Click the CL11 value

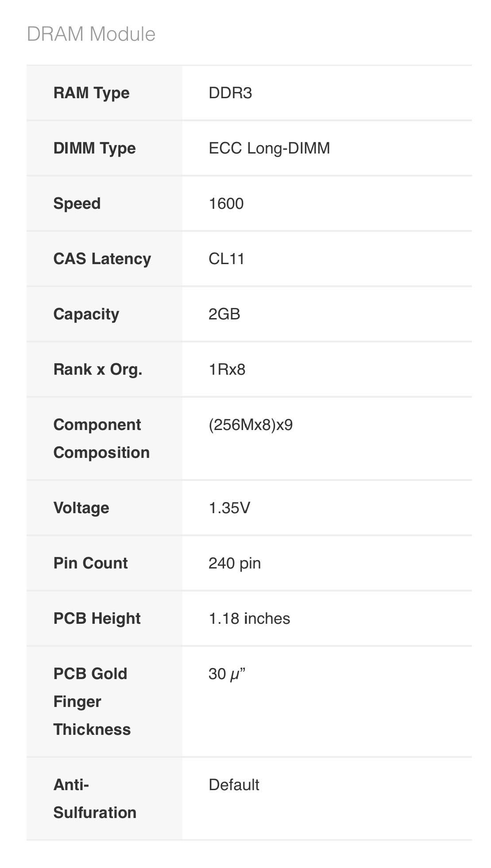tap(227, 259)
